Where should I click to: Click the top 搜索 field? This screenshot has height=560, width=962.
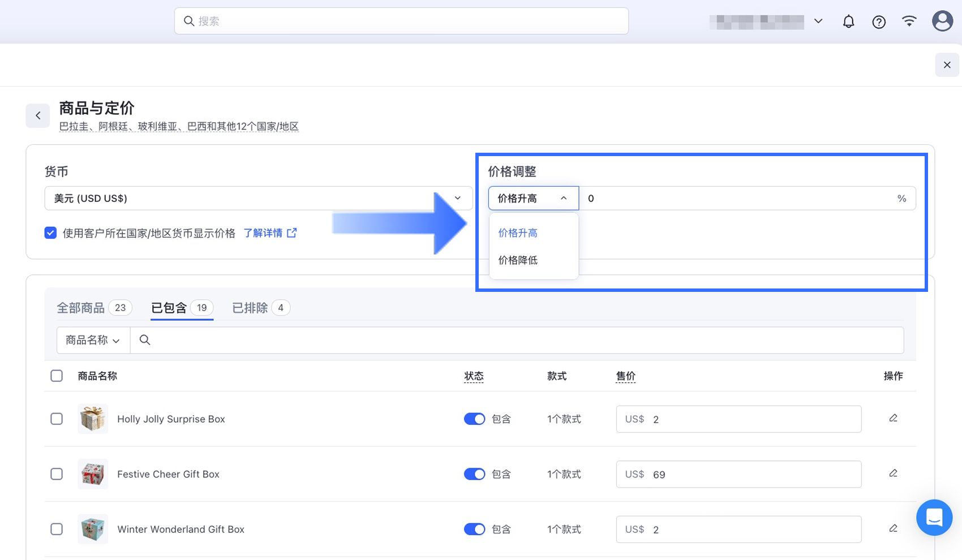coord(401,21)
